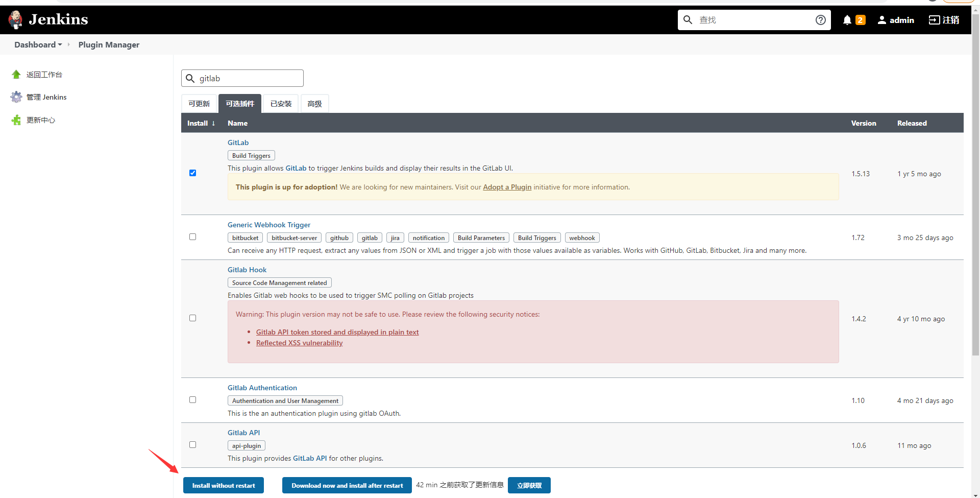Click the 管理 Jenkins sidebar link
980x498 pixels.
(46, 97)
